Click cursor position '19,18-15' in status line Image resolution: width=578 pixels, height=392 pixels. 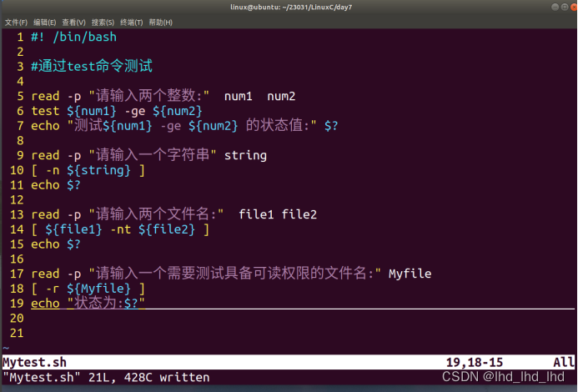(x=475, y=363)
